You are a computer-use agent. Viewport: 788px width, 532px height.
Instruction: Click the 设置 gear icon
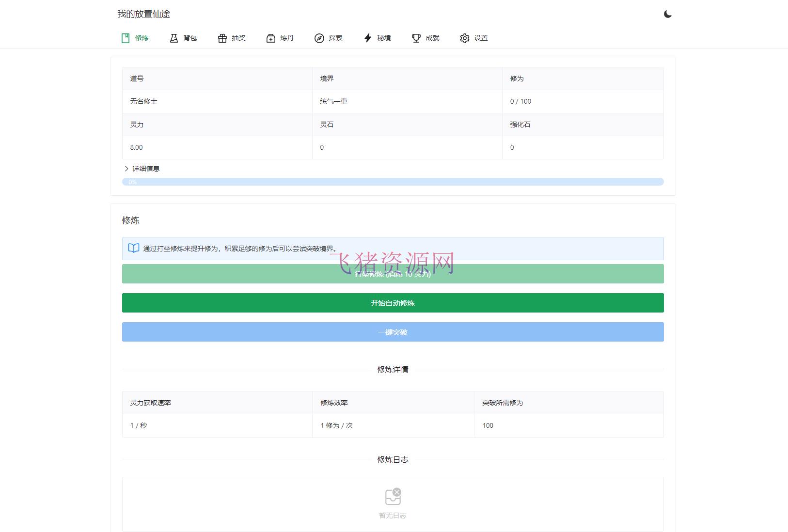point(464,38)
